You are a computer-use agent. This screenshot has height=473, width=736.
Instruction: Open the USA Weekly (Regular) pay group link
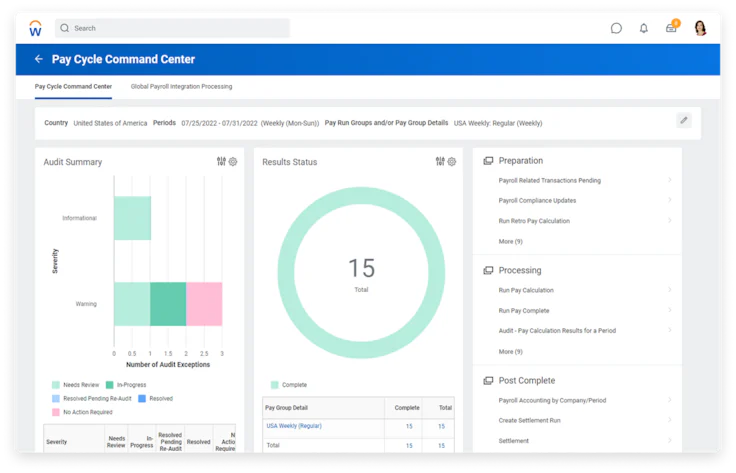[x=294, y=426]
